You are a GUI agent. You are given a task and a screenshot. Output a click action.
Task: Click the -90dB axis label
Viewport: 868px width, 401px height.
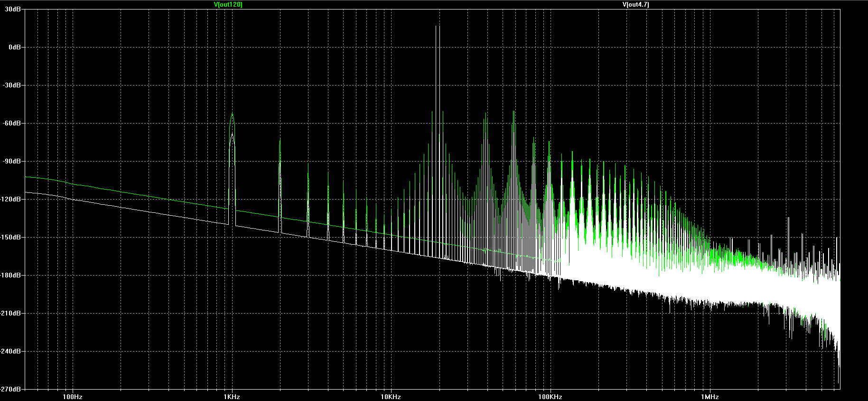pos(13,162)
